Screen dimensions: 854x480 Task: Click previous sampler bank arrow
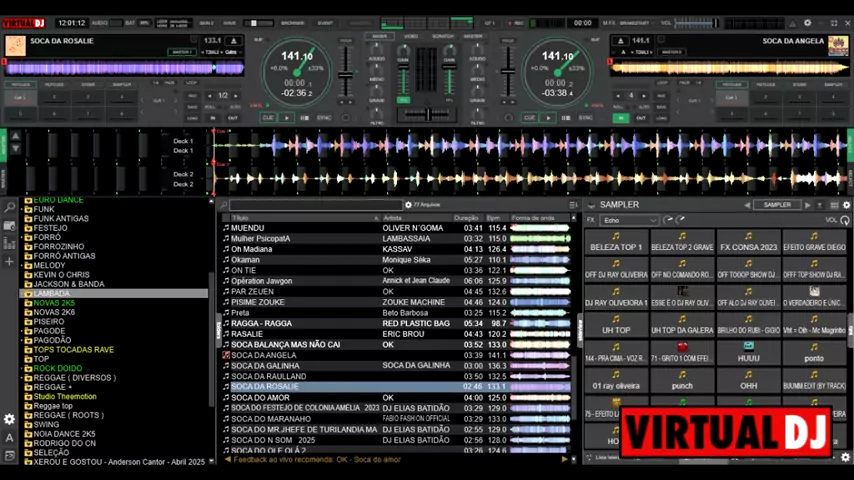pos(747,205)
